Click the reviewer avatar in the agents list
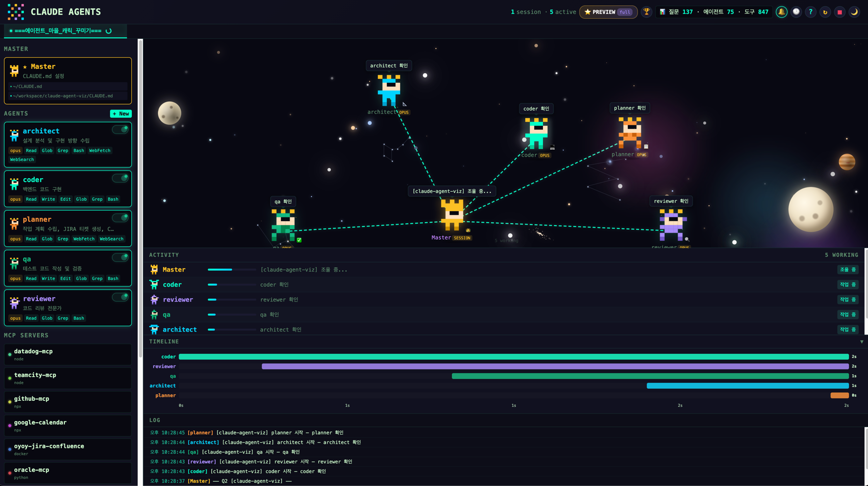The height and width of the screenshot is (486, 868). coord(15,303)
